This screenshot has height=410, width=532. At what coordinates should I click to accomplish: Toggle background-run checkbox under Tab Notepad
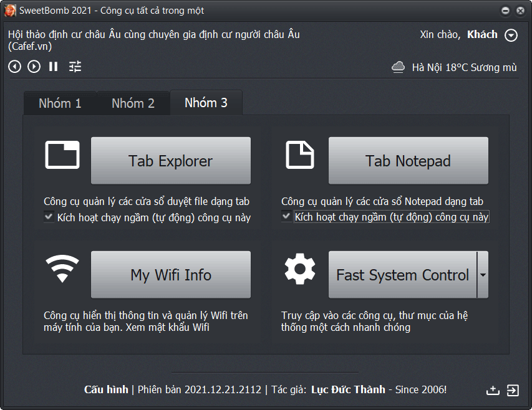(286, 217)
